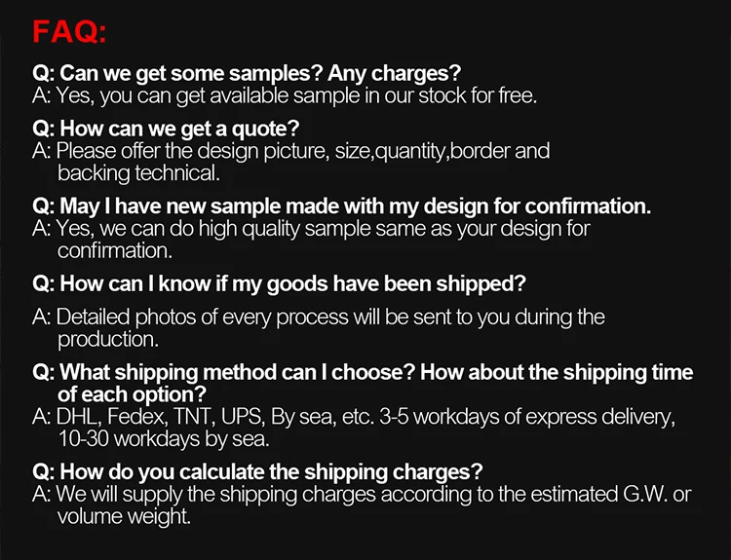Click answer about free available stock samples
Viewport: 731px width, 560px height.
coord(285,95)
